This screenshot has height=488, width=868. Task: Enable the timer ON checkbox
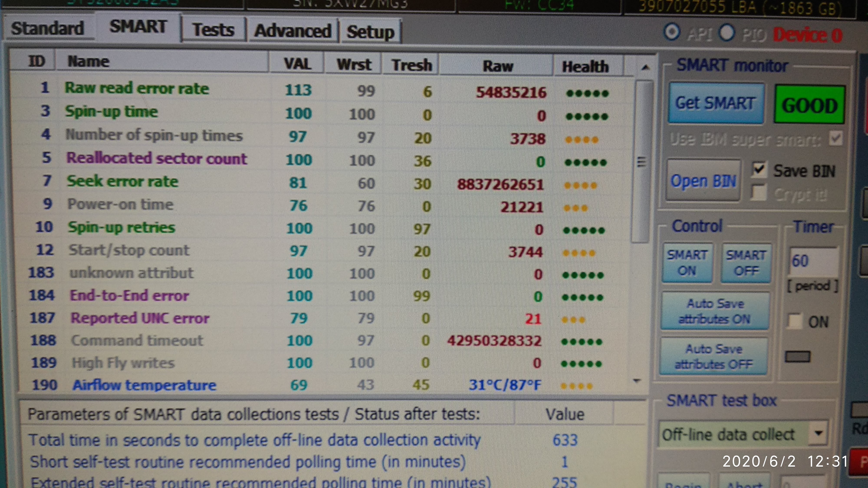795,321
